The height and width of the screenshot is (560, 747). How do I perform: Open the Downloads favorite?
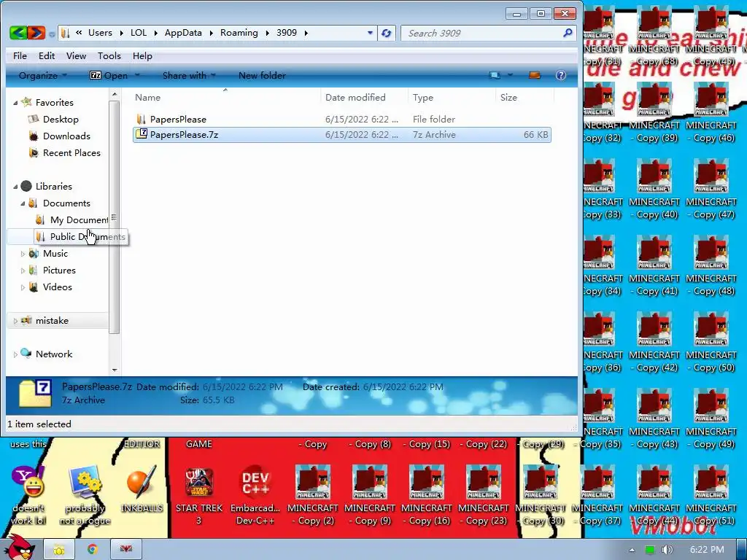(66, 136)
